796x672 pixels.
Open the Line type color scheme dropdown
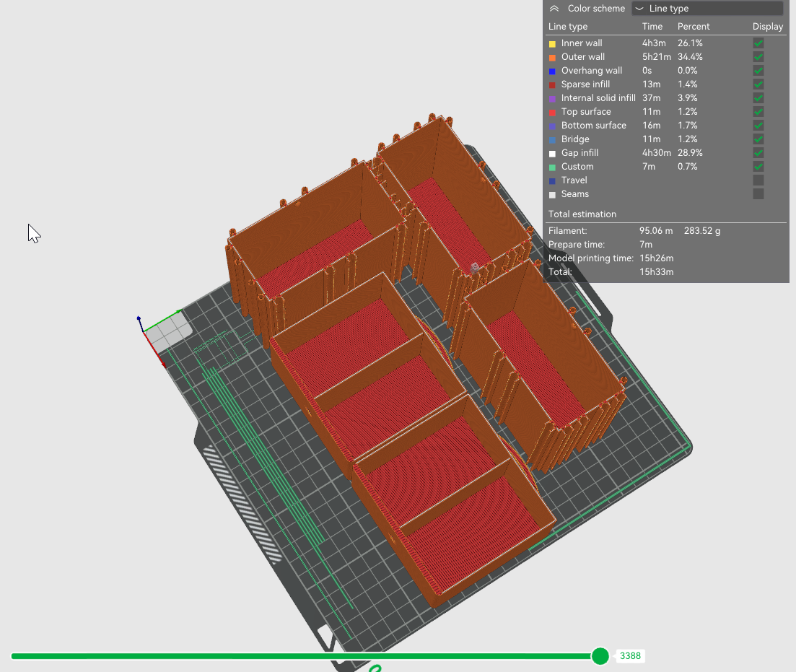pyautogui.click(x=706, y=8)
